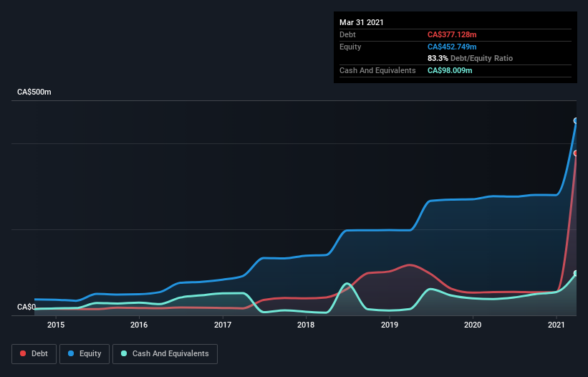Screen dimensions: 588x377
Task: Click the 2020 x-axis label
Action: coord(473,325)
